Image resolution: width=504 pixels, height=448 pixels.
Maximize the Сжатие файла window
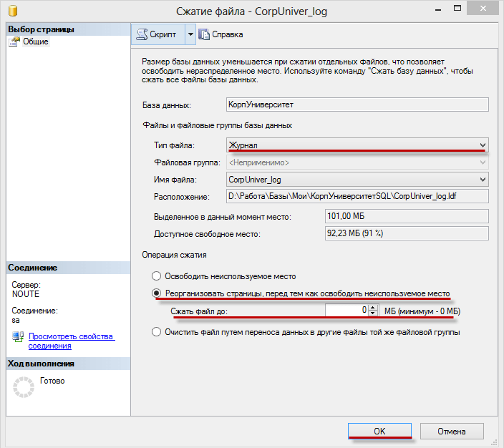pos(457,9)
